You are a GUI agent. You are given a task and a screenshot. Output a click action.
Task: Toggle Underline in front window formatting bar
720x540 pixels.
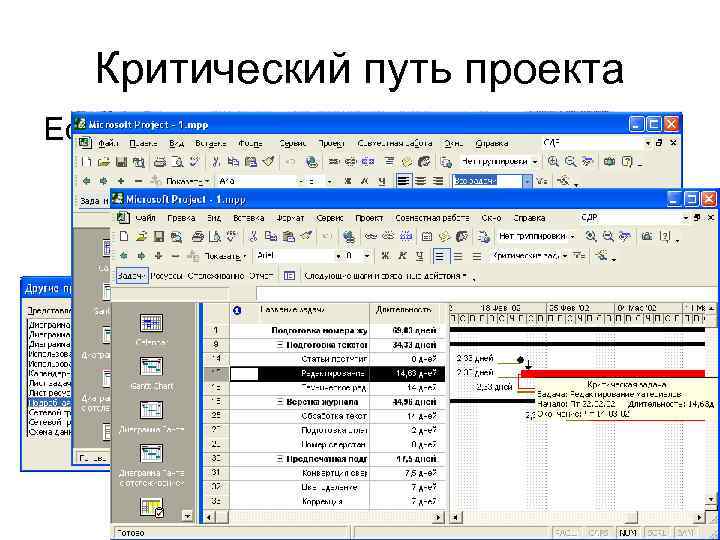[x=420, y=256]
